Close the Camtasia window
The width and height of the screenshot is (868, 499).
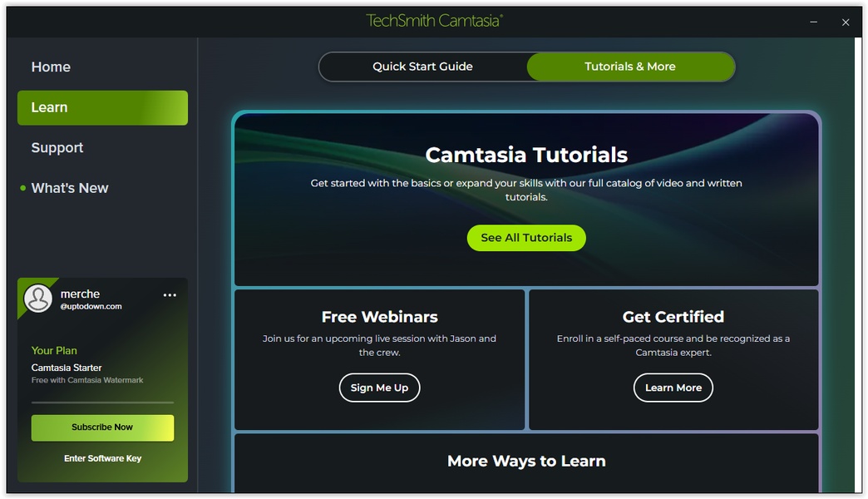click(846, 22)
